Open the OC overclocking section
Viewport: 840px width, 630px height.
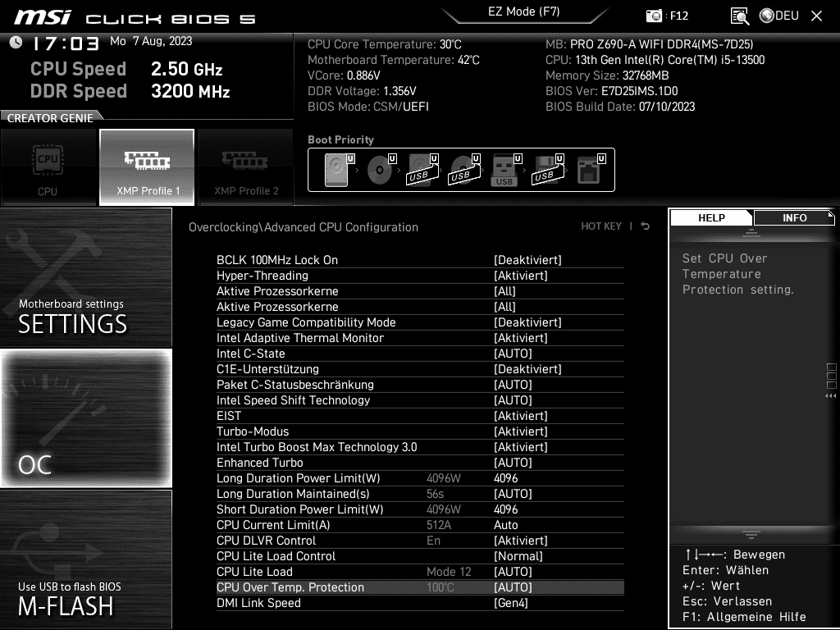tap(85, 418)
